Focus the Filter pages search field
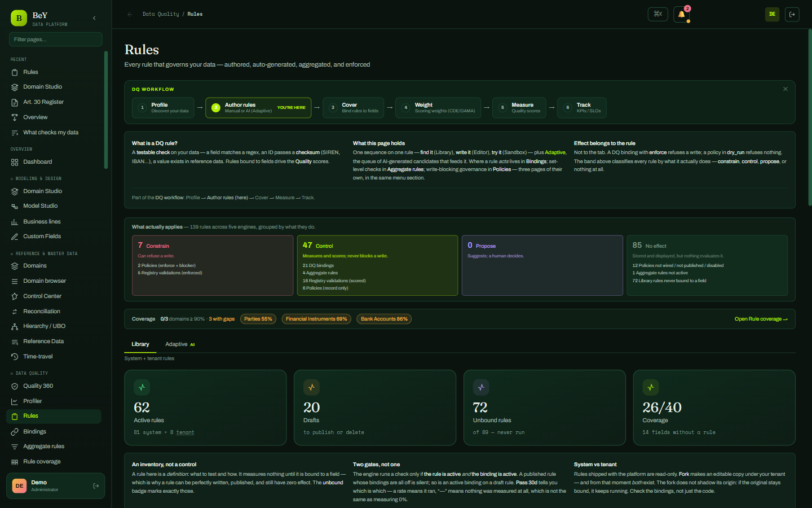Screen dimensions: 812x508 tap(56, 40)
